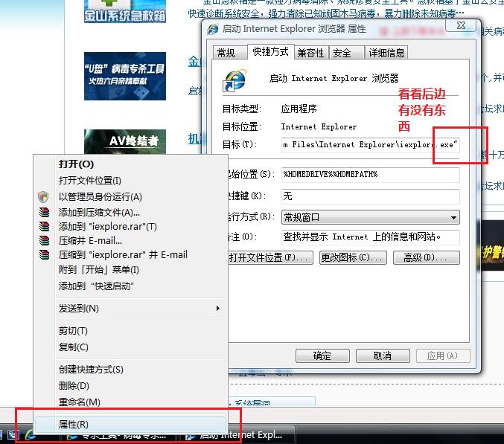Image resolution: width=504 pixels, height=444 pixels.
Task: Click WinRAR icon beside 压缩并 E-mail...
Action: pos(44,240)
